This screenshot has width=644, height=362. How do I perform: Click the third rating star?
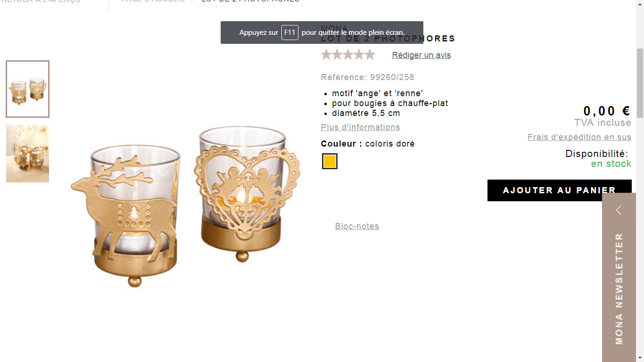pos(348,55)
